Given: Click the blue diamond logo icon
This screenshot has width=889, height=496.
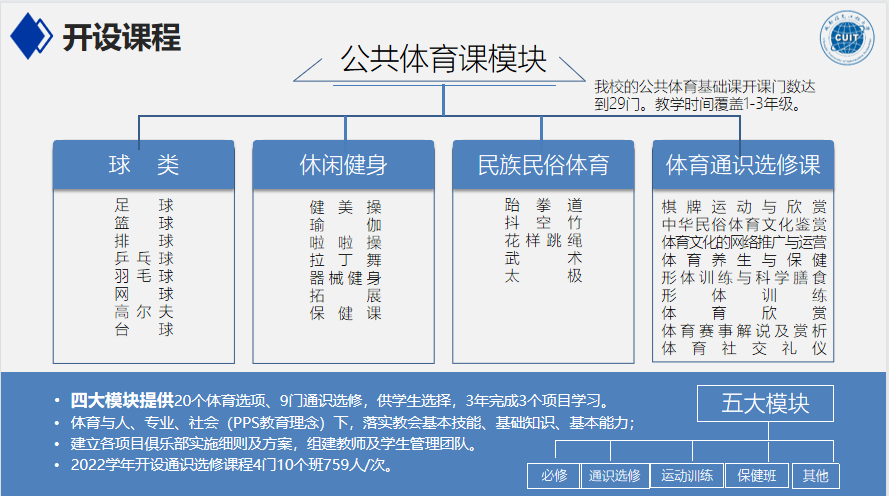Looking at the screenshot, I should click(30, 36).
